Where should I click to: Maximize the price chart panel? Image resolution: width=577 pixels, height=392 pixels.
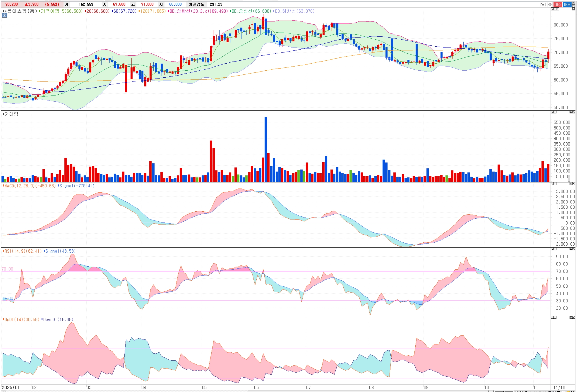(x=573, y=9)
